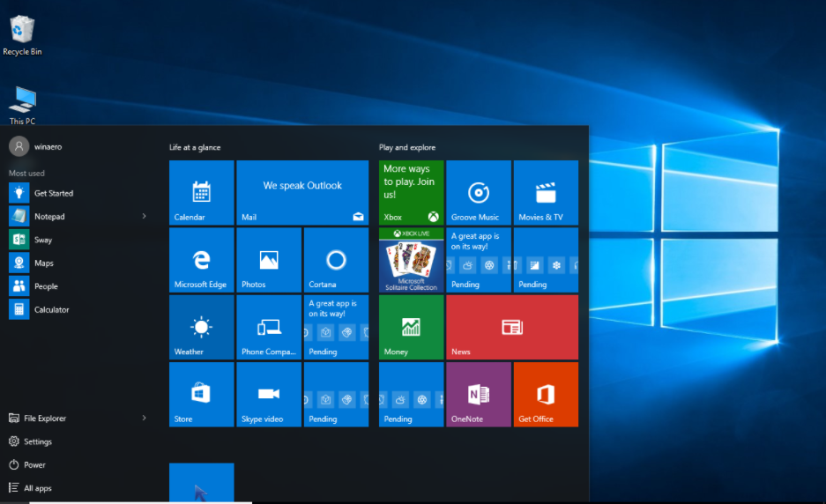
Task: Click the Most used label
Action: coord(26,173)
